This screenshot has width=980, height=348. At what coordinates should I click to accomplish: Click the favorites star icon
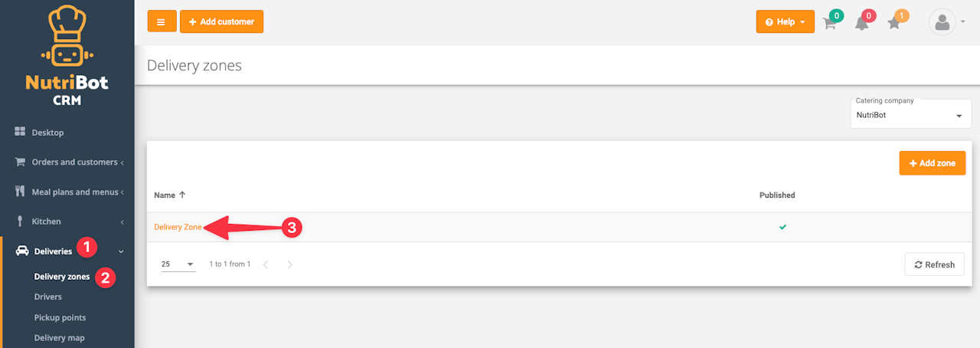click(x=894, y=23)
